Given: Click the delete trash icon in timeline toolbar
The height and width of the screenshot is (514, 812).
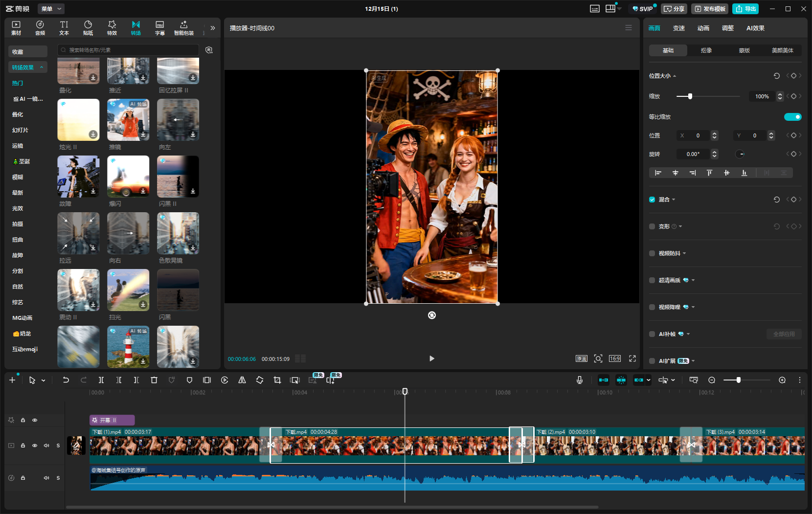Looking at the screenshot, I should point(154,380).
